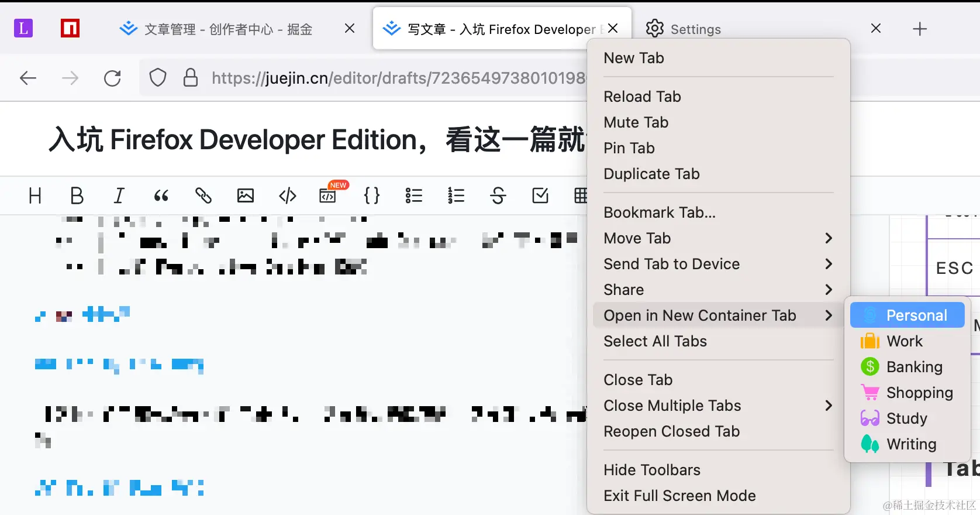Open the pinned purple L tab
Image resolution: width=980 pixels, height=515 pixels.
coord(23,28)
